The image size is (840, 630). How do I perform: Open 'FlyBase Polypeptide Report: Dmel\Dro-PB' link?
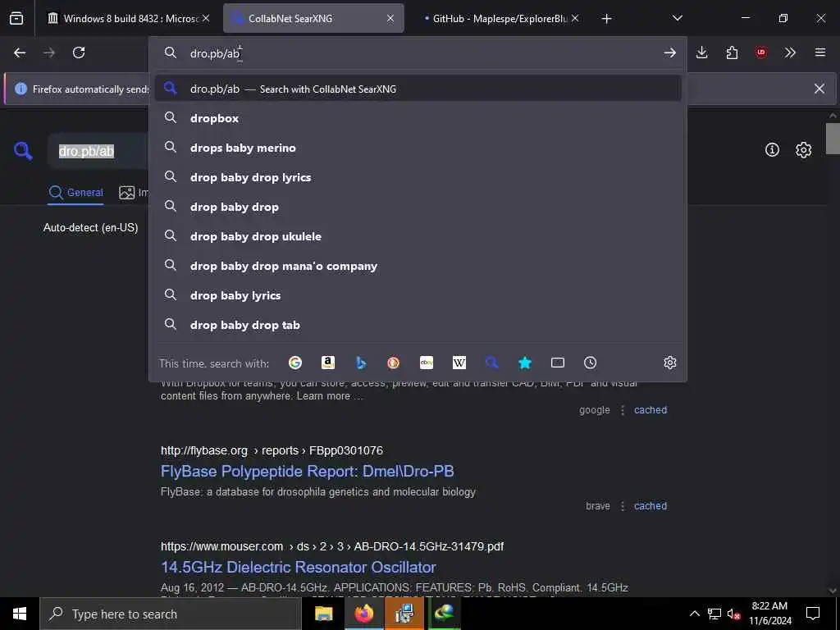[308, 472]
